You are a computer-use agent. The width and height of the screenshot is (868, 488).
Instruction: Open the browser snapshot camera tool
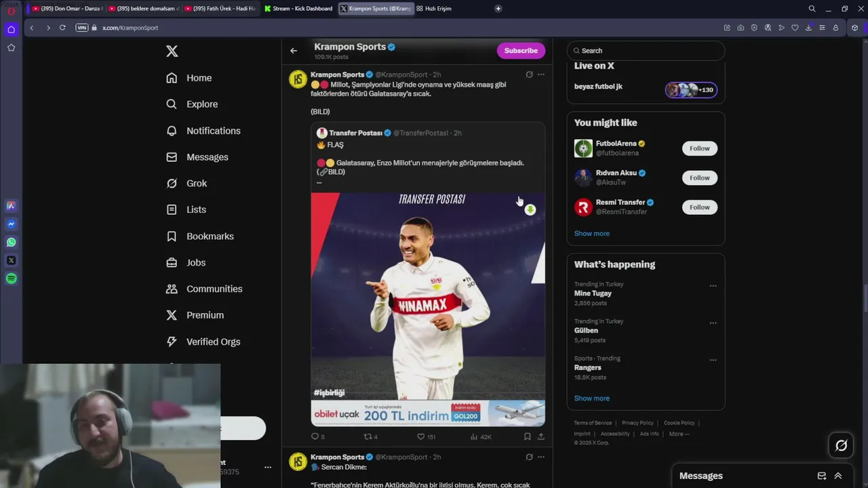(741, 28)
